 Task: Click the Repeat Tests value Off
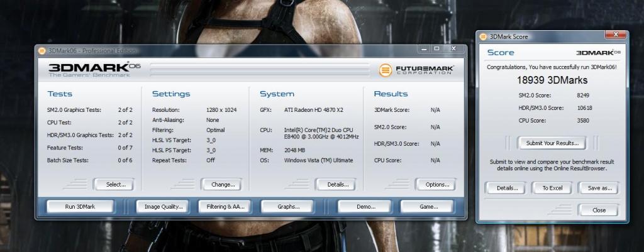[210, 160]
